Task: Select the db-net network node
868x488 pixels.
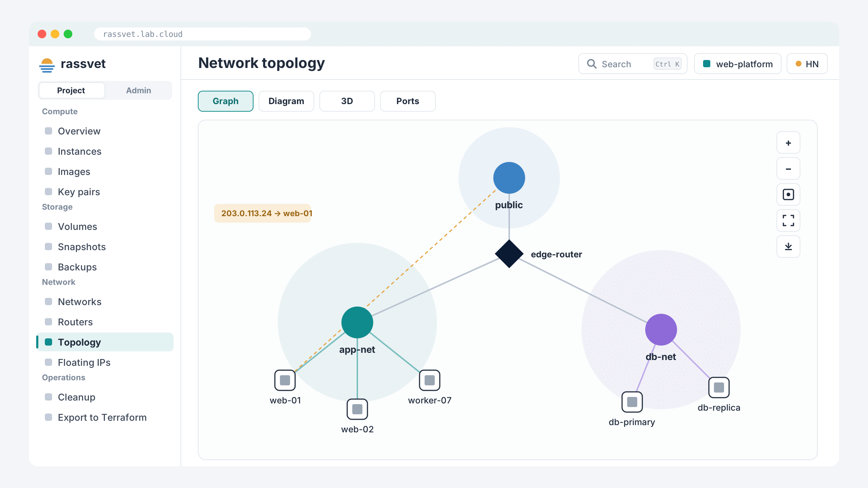Action: click(x=661, y=330)
